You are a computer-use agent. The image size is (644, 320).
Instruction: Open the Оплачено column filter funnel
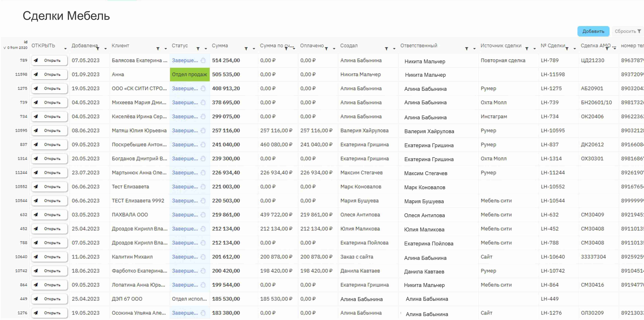pyautogui.click(x=326, y=49)
